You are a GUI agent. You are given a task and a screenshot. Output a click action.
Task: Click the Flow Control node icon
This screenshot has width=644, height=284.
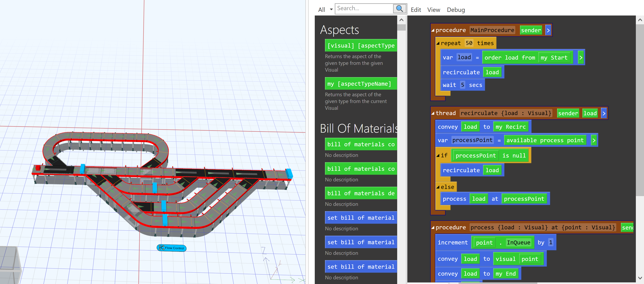point(162,248)
